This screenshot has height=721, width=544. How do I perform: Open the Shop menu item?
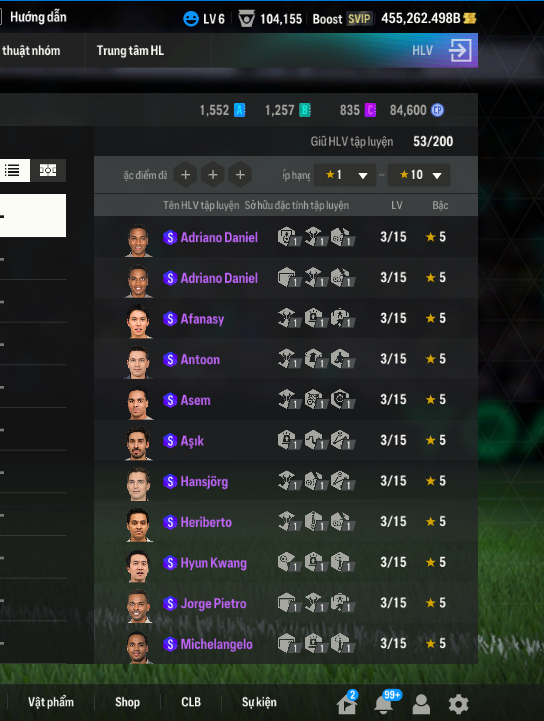click(x=127, y=702)
